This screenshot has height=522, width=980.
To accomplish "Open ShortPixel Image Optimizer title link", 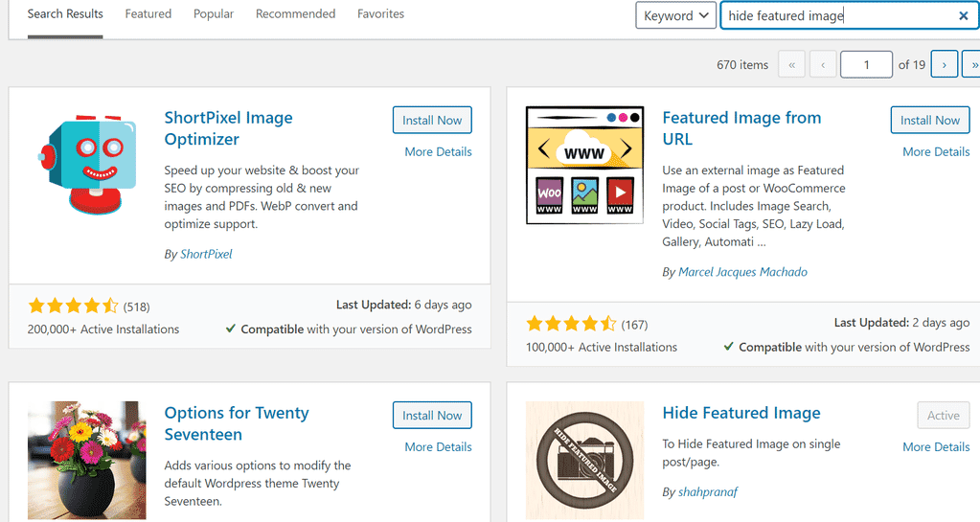I will pyautogui.click(x=228, y=128).
